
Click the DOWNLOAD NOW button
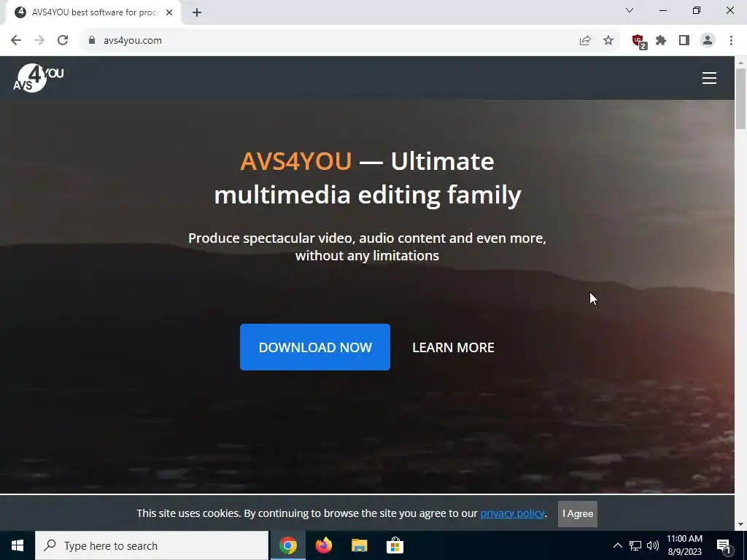315,347
